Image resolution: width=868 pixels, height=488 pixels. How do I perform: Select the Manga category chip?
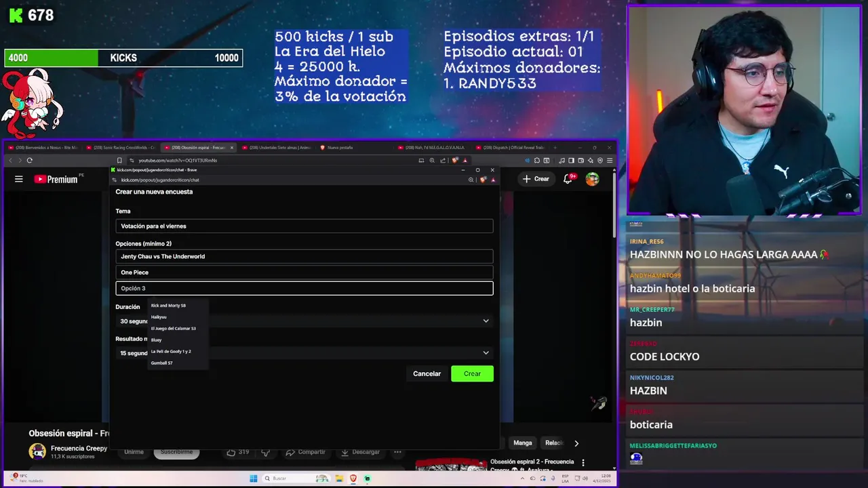[x=523, y=443]
